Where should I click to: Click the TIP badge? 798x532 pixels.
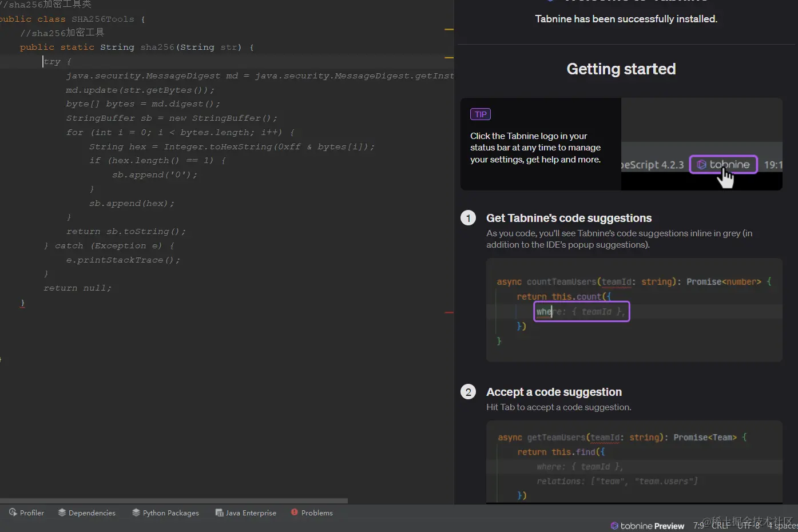pos(481,114)
